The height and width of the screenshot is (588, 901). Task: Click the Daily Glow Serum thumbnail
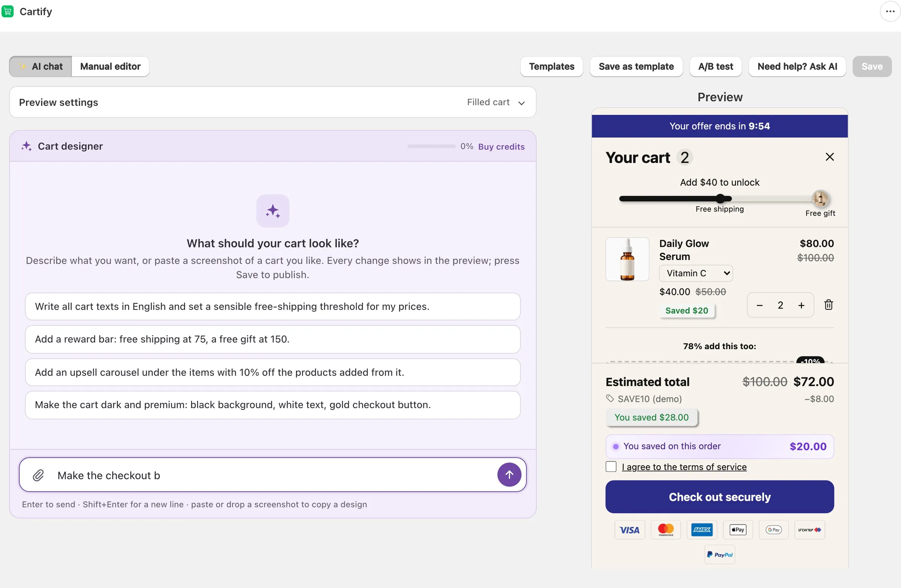[627, 259]
